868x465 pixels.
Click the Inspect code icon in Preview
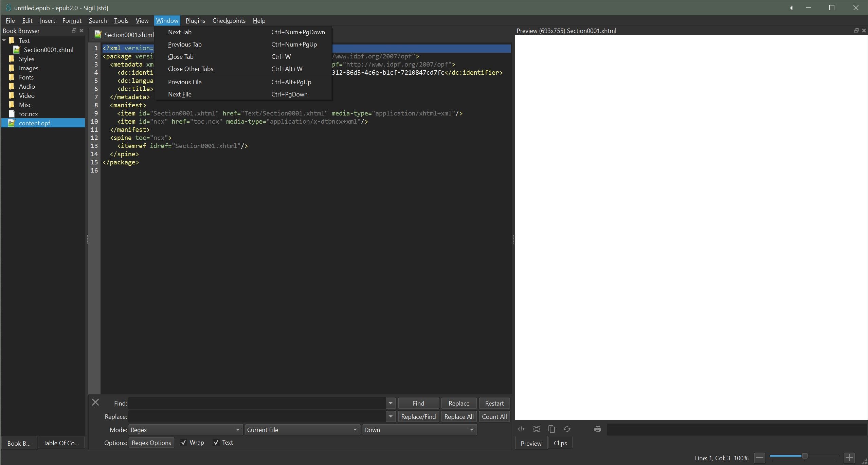521,429
